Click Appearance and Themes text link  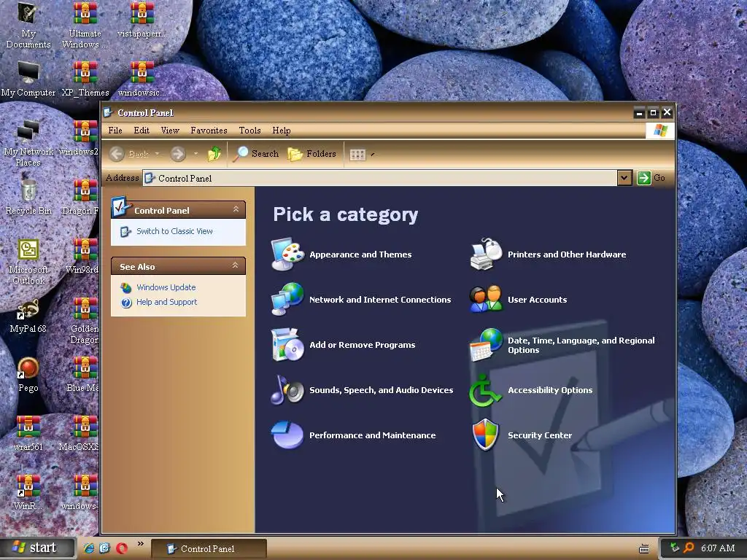(360, 254)
